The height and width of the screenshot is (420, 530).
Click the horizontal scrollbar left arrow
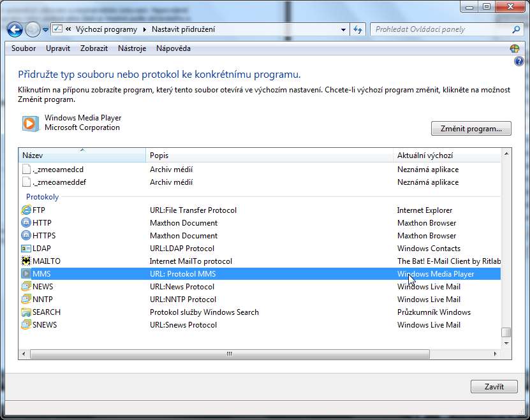pos(24,354)
